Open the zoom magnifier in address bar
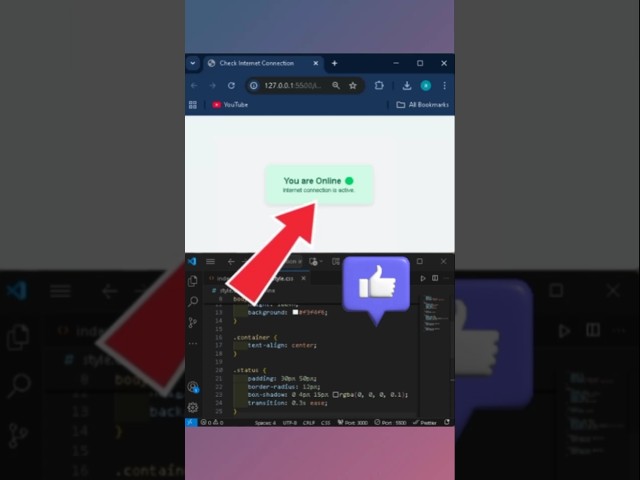 (336, 85)
